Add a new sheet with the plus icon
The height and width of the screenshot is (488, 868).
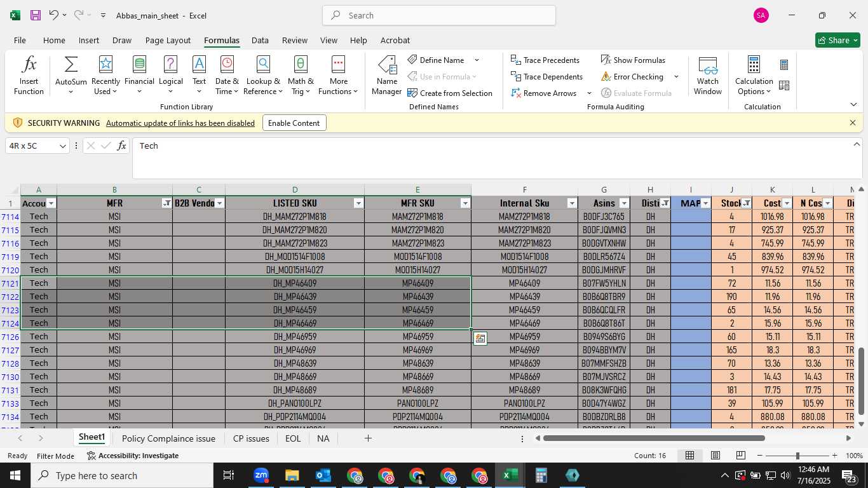(368, 438)
